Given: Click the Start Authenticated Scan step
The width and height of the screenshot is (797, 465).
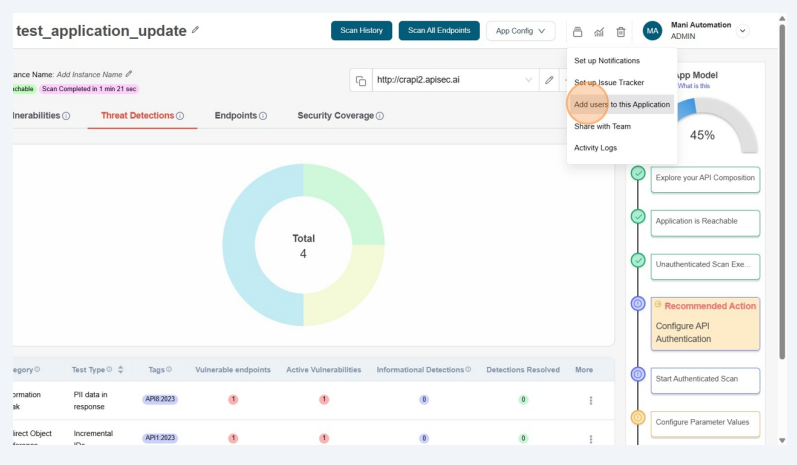Looking at the screenshot, I should coord(705,379).
